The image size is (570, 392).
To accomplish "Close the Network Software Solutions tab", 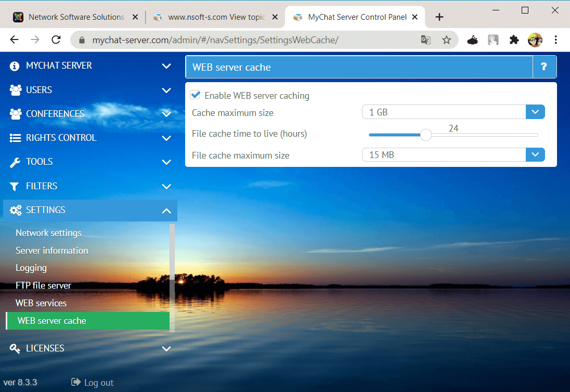I will pyautogui.click(x=135, y=17).
